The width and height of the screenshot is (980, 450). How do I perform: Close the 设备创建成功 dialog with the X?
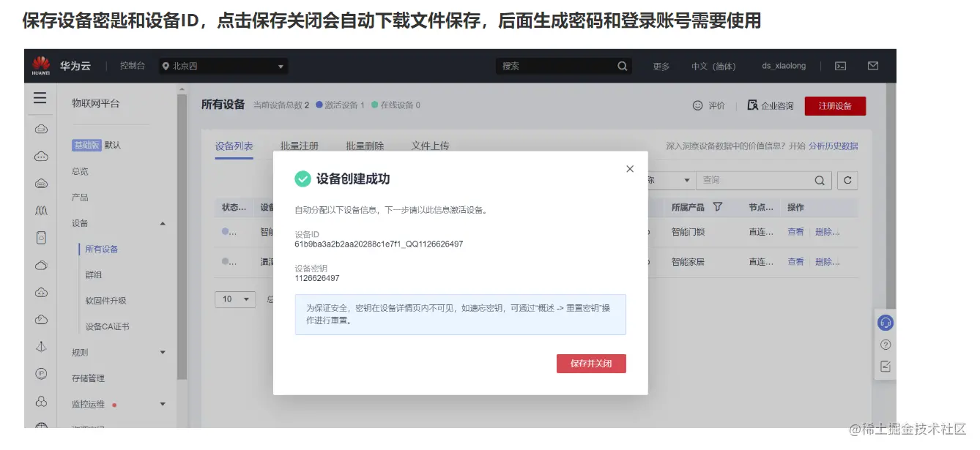pos(630,169)
